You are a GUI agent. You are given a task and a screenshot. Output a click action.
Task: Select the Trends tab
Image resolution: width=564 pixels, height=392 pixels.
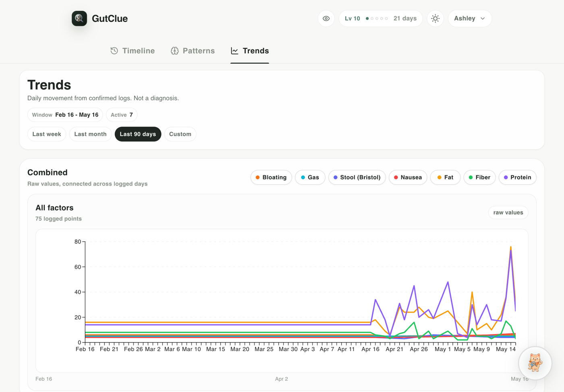click(x=250, y=51)
